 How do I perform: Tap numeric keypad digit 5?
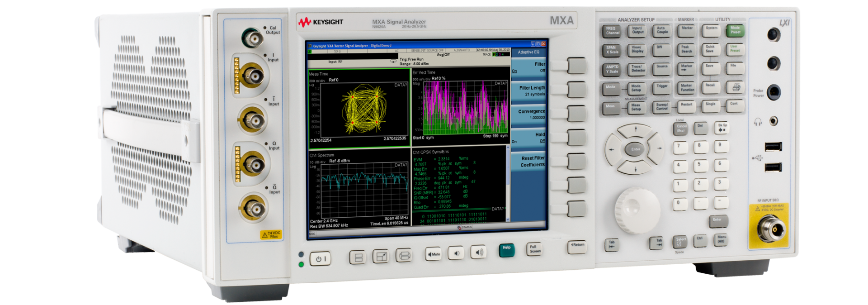pyautogui.click(x=700, y=166)
